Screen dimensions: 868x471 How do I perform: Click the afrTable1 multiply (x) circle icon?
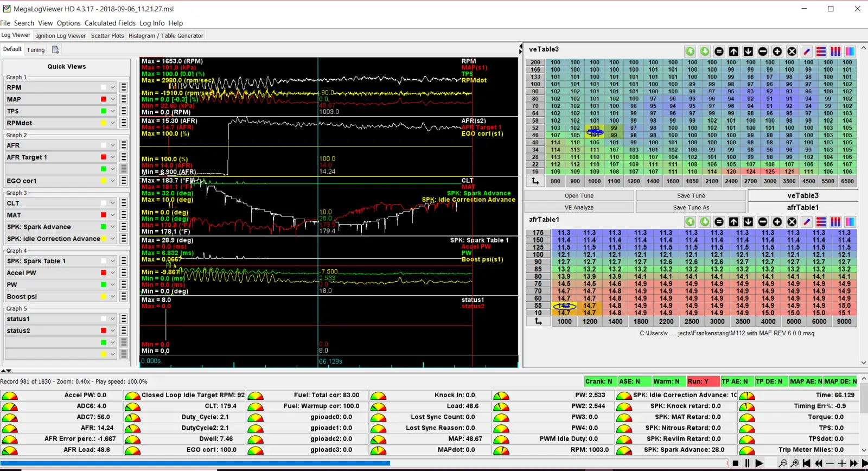[792, 221]
